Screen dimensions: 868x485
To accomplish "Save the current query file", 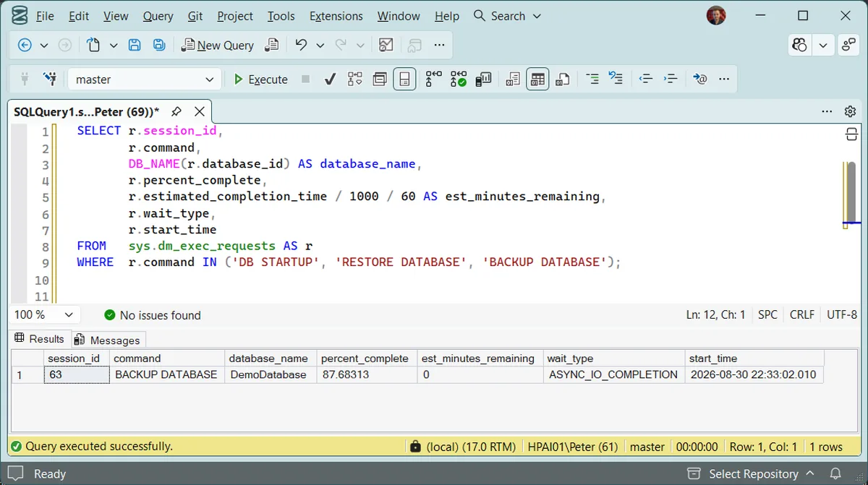I will coord(135,45).
